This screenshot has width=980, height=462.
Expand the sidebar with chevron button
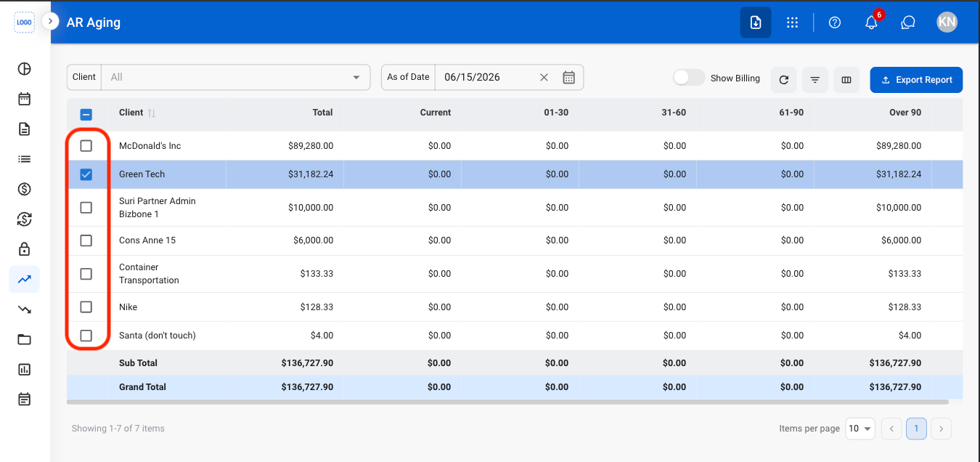point(49,21)
